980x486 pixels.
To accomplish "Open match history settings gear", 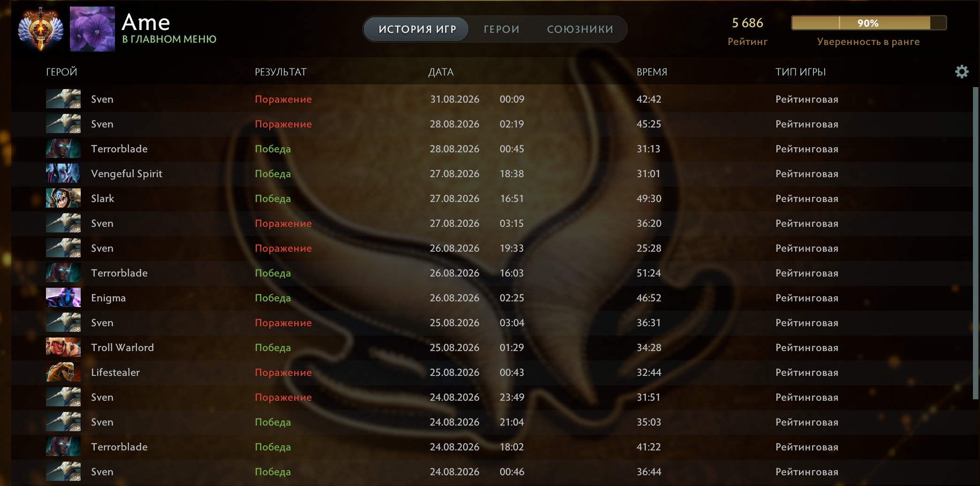I will coord(962,72).
